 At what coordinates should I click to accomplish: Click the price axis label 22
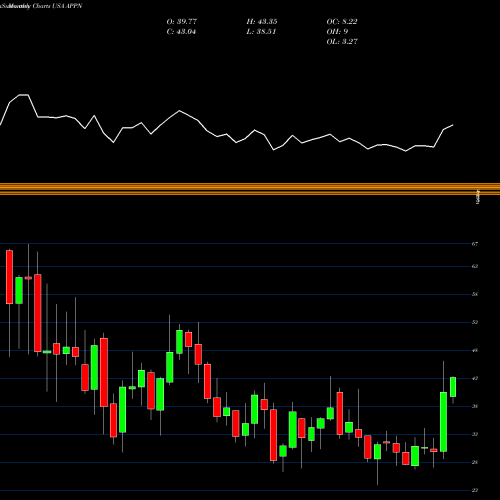[475, 490]
